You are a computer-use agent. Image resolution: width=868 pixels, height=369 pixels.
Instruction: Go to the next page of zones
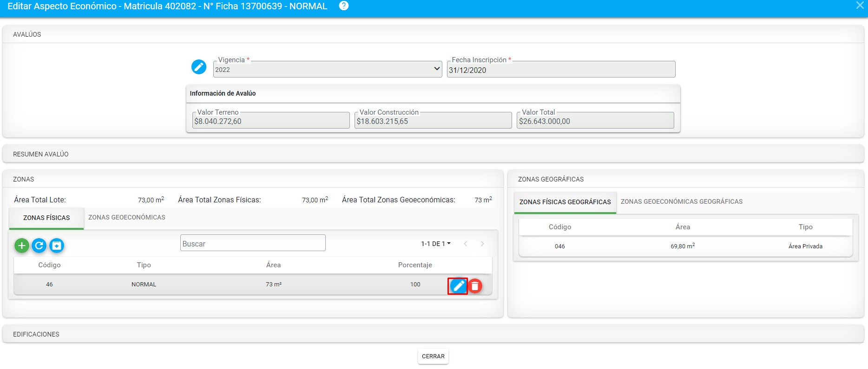point(482,244)
